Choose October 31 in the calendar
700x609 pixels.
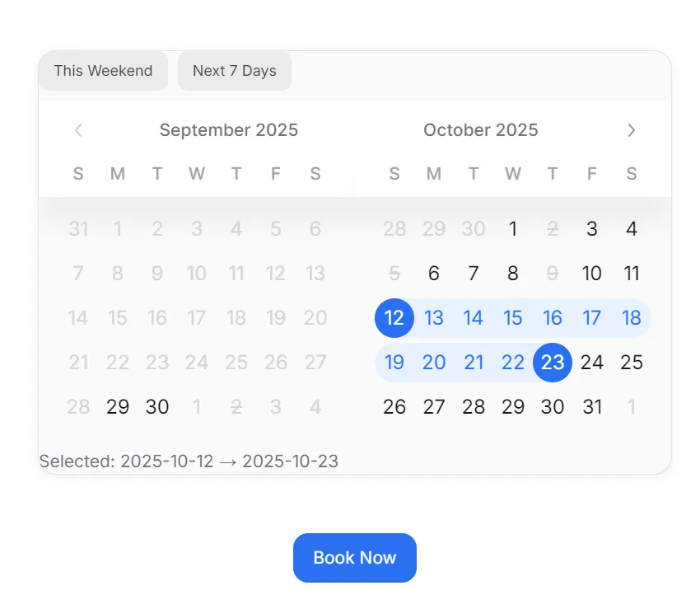[x=592, y=407]
